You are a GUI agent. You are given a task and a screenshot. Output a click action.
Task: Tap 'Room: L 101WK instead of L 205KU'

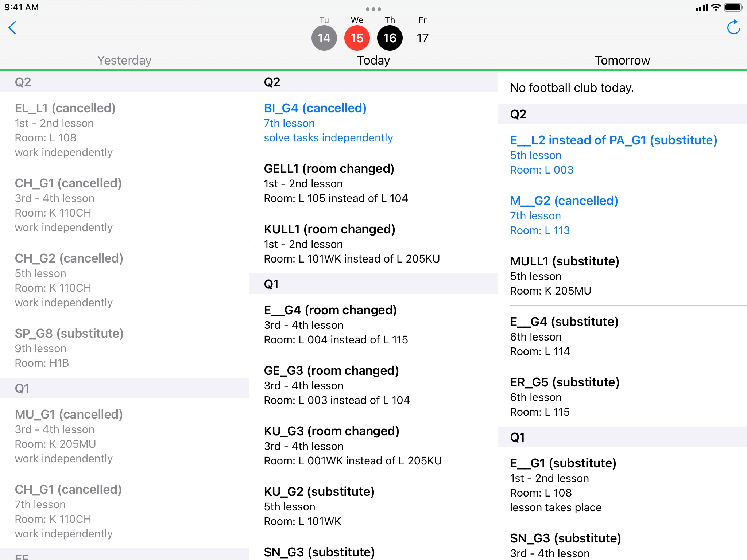coord(352,259)
